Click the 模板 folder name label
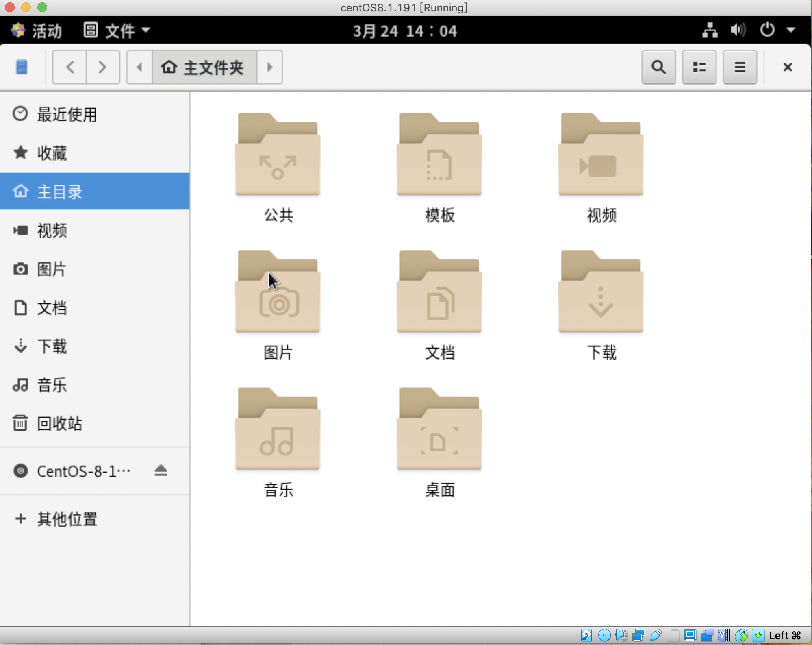812x645 pixels. coord(440,215)
